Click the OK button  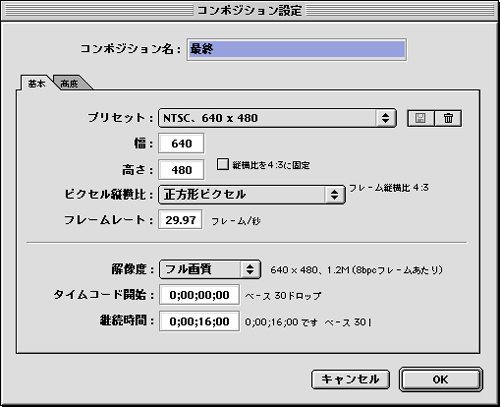click(441, 379)
